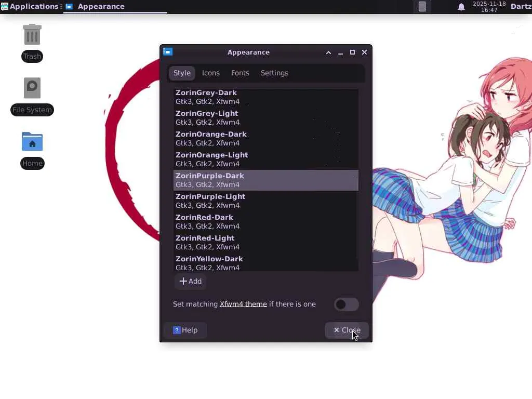Maximize the Appearance window
This screenshot has width=532, height=399.
click(352, 52)
